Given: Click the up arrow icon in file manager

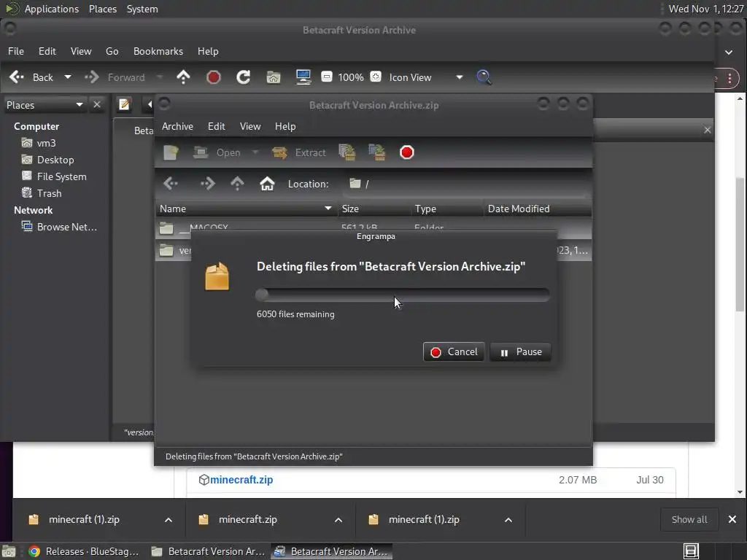Looking at the screenshot, I should 183,77.
